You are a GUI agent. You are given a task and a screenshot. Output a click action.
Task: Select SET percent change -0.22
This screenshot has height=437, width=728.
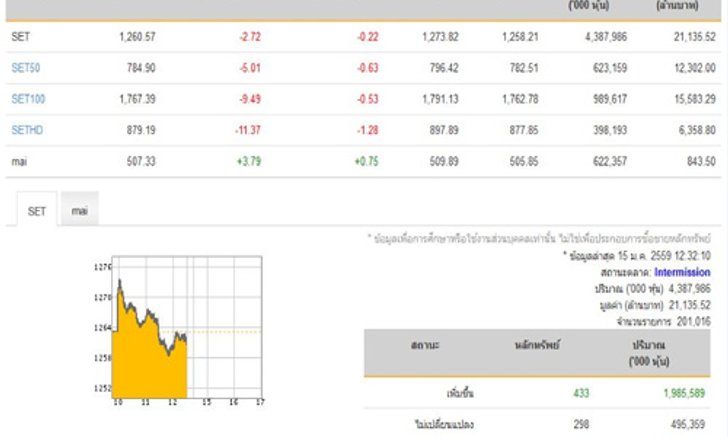click(368, 37)
